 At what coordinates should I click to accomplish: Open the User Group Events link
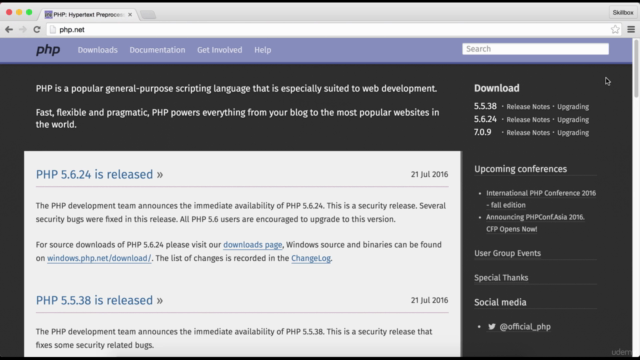tap(507, 253)
